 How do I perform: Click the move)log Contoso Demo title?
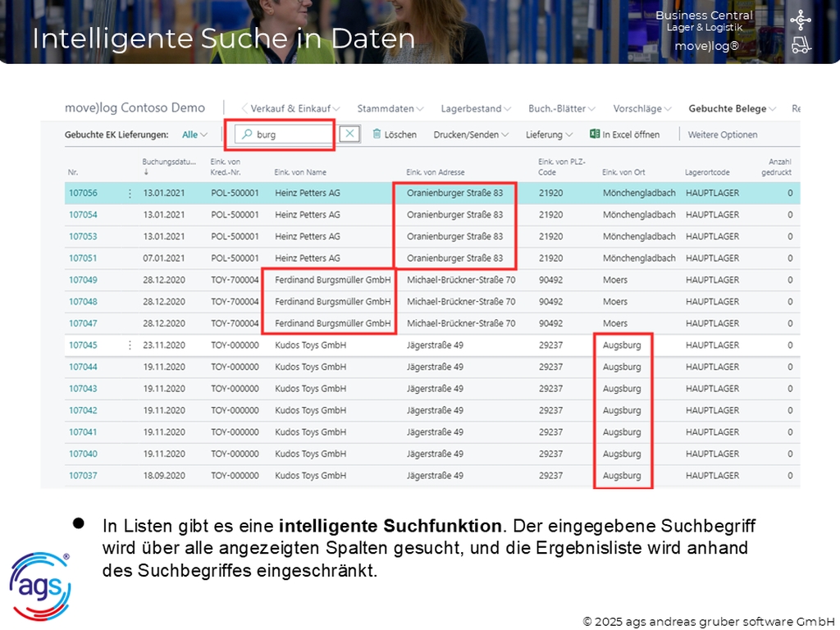point(135,107)
